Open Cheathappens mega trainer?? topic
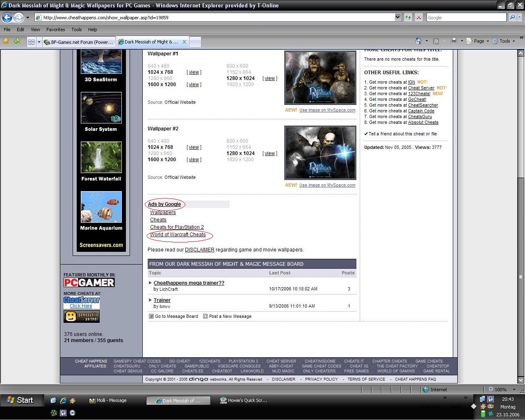This screenshot has width=525, height=420. click(189, 283)
